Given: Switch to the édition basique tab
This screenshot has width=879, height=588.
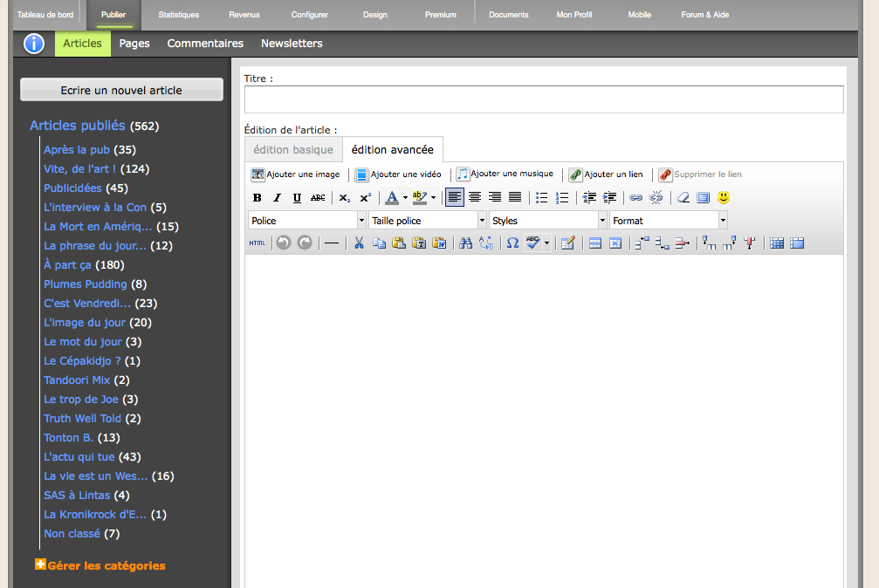Looking at the screenshot, I should point(293,150).
